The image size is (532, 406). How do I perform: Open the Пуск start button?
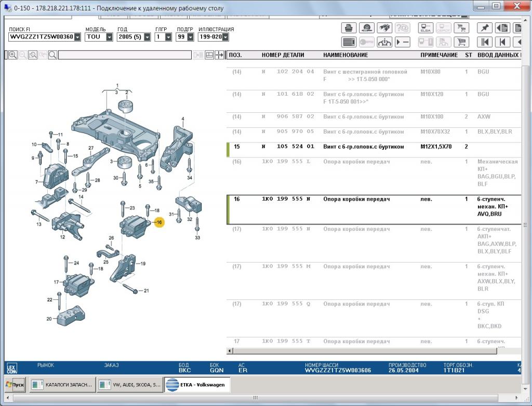coord(15,385)
